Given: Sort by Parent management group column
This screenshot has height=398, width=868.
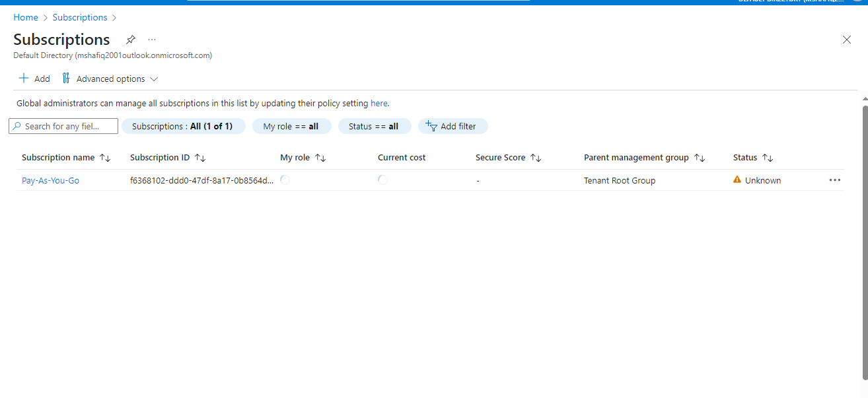Looking at the screenshot, I should pos(645,158).
